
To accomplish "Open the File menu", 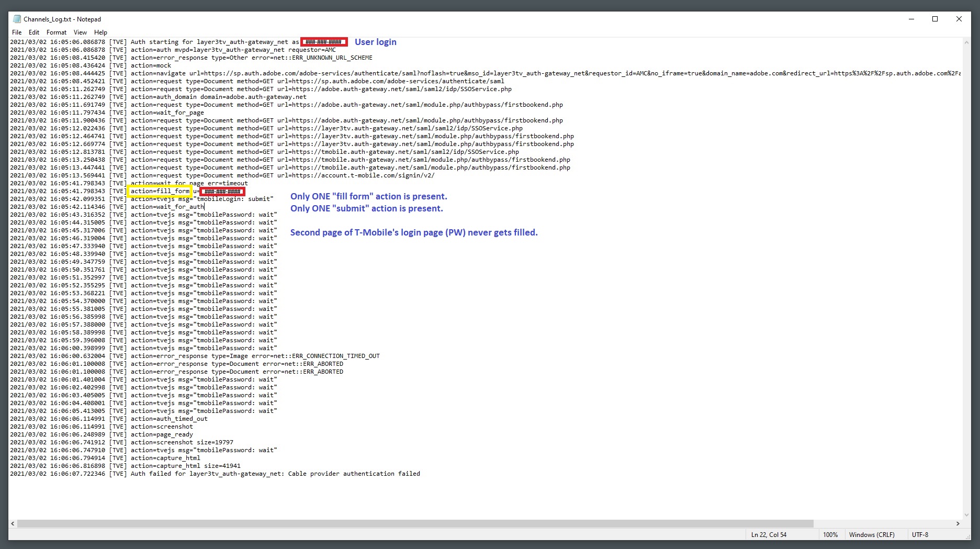I will 17,32.
